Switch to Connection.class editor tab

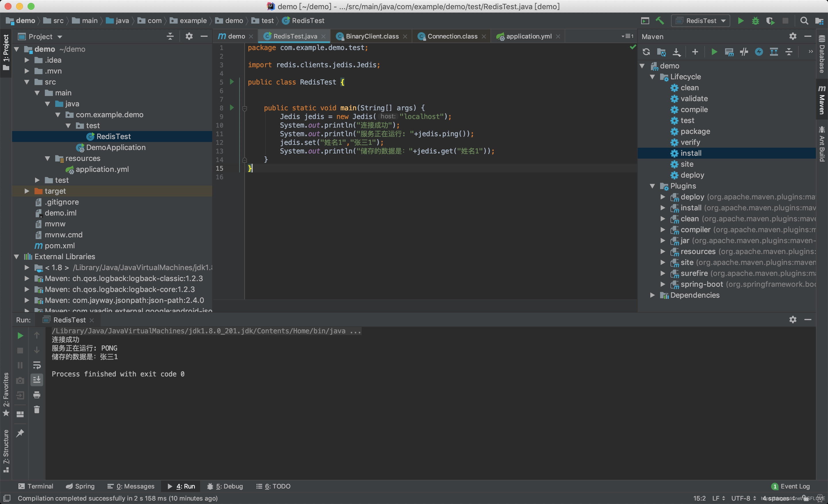(x=452, y=36)
